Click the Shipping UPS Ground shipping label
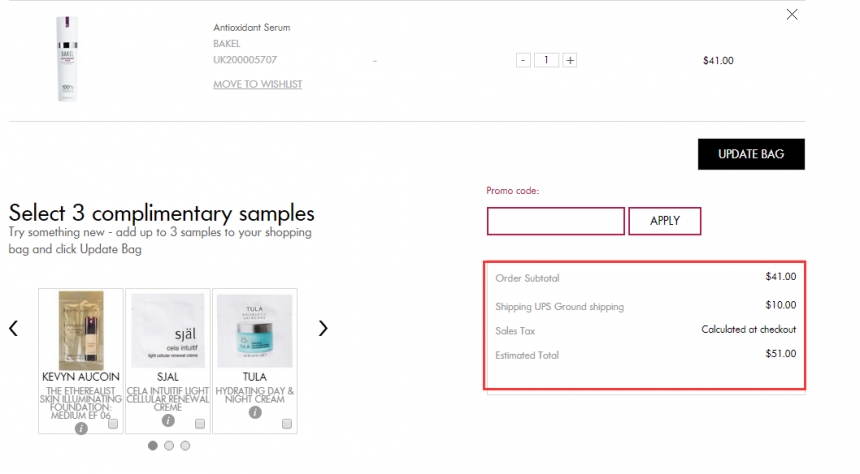 (559, 307)
